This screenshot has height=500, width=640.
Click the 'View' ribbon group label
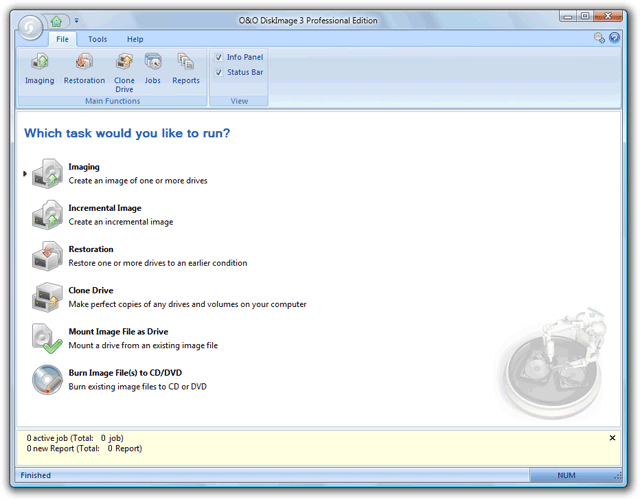click(239, 101)
